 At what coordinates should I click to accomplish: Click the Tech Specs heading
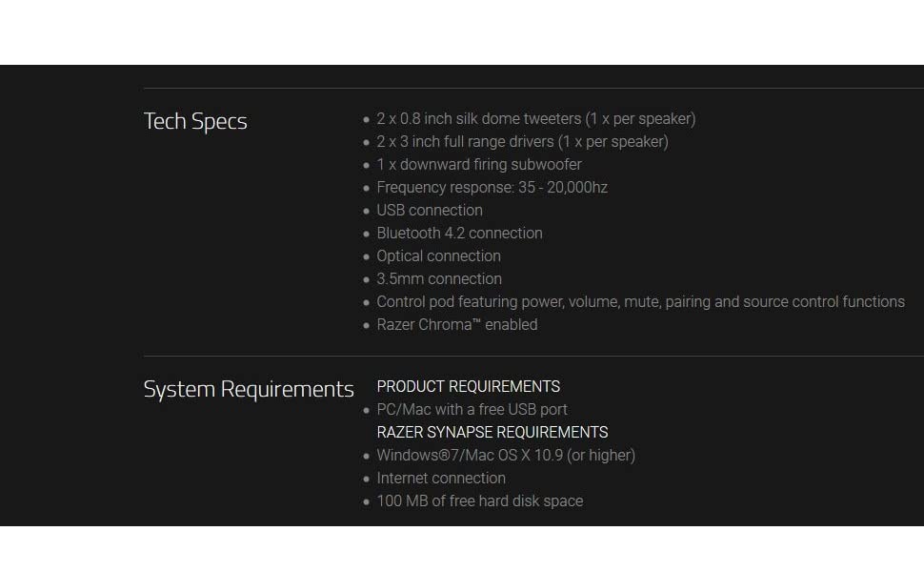pyautogui.click(x=195, y=121)
